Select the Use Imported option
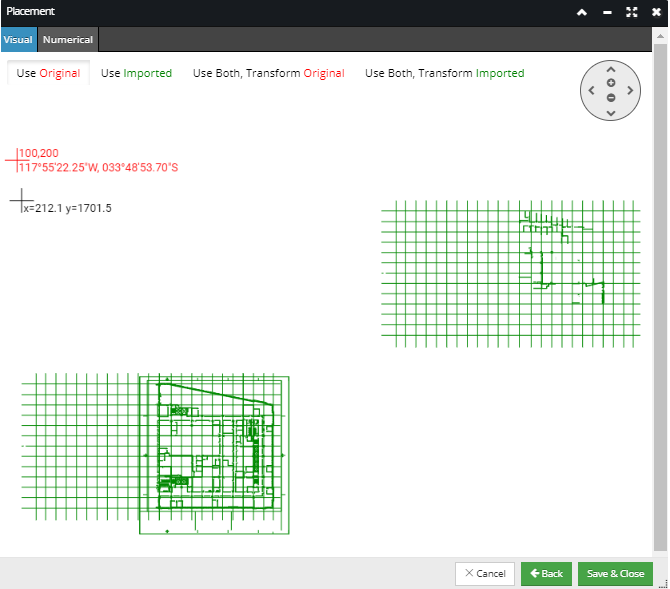The image size is (670, 589). 136,73
